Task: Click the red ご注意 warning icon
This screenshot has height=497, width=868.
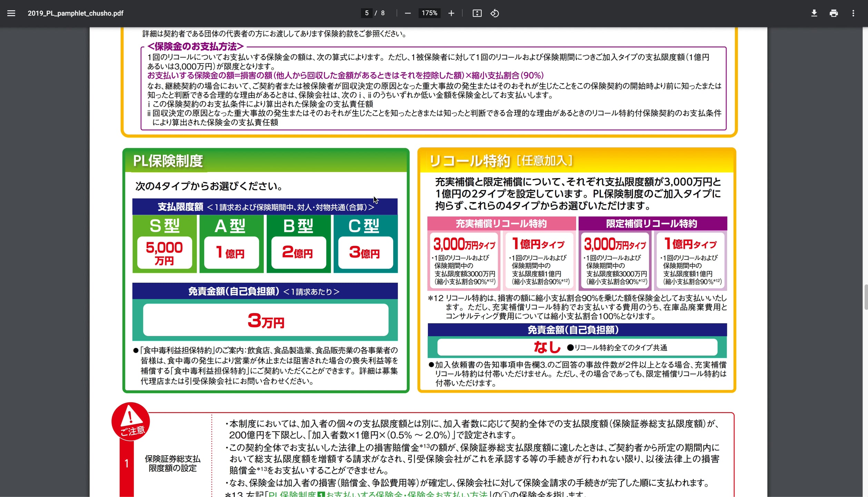Action: [131, 421]
